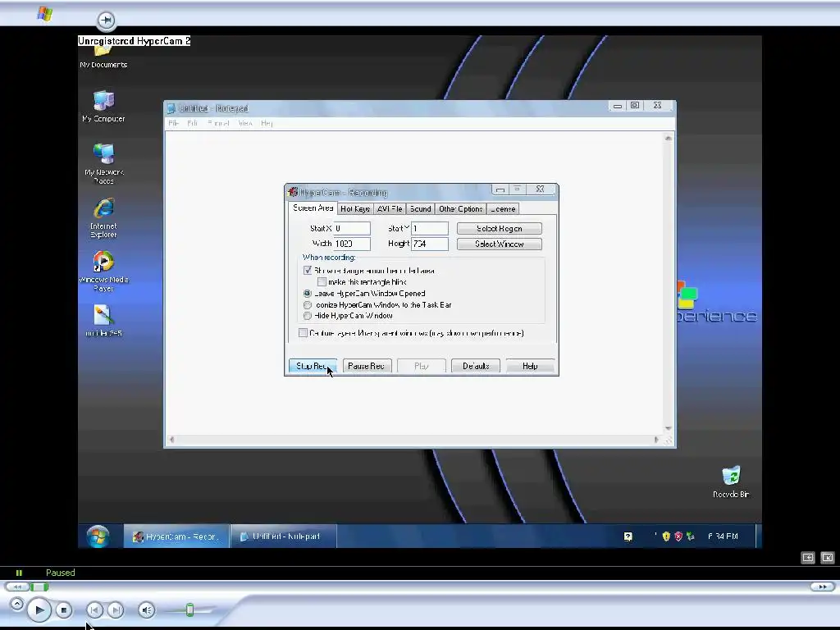The image size is (840, 630).
Task: Click Notepad's vertical scrollbar down arrow
Action: click(x=668, y=428)
